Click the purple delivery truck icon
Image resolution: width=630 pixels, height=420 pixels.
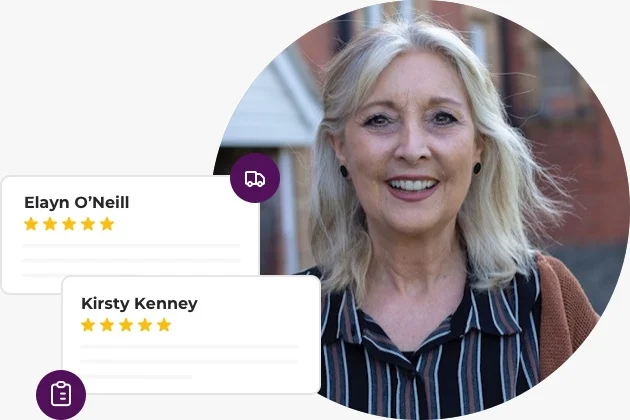pyautogui.click(x=255, y=178)
